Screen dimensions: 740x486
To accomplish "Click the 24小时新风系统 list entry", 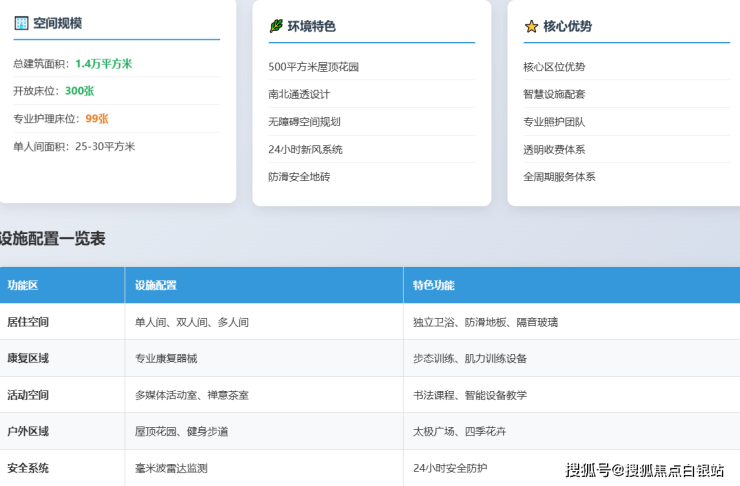I will 305,149.
